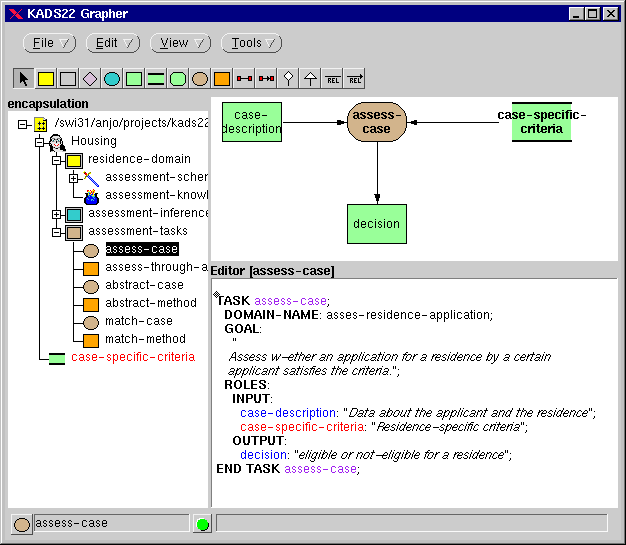Open the File menu
This screenshot has height=545, width=626.
(50, 43)
